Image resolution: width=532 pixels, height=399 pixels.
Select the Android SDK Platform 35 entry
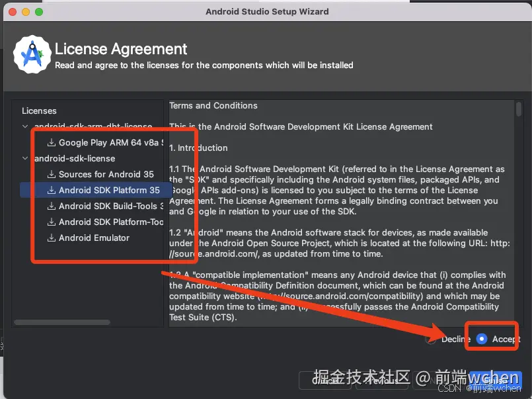click(x=109, y=190)
